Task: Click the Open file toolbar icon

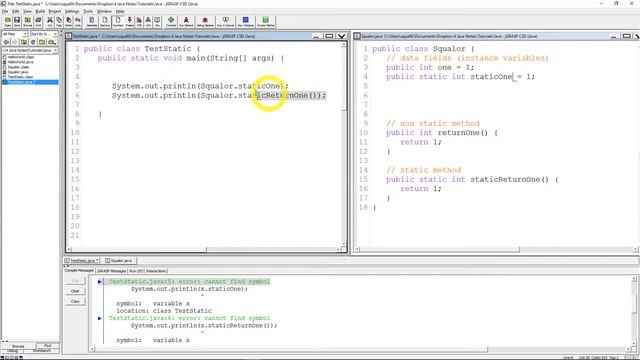Action: coord(8,22)
